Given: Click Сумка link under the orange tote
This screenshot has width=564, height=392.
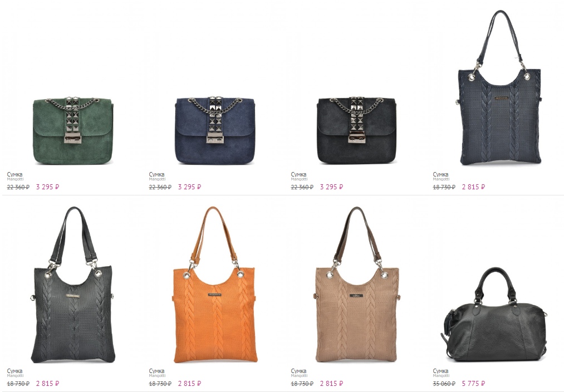Looking at the screenshot, I should click(x=156, y=371).
